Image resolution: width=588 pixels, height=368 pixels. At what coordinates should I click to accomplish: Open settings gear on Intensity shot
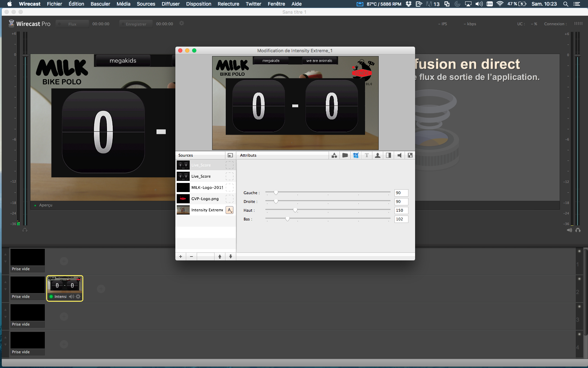(78, 297)
